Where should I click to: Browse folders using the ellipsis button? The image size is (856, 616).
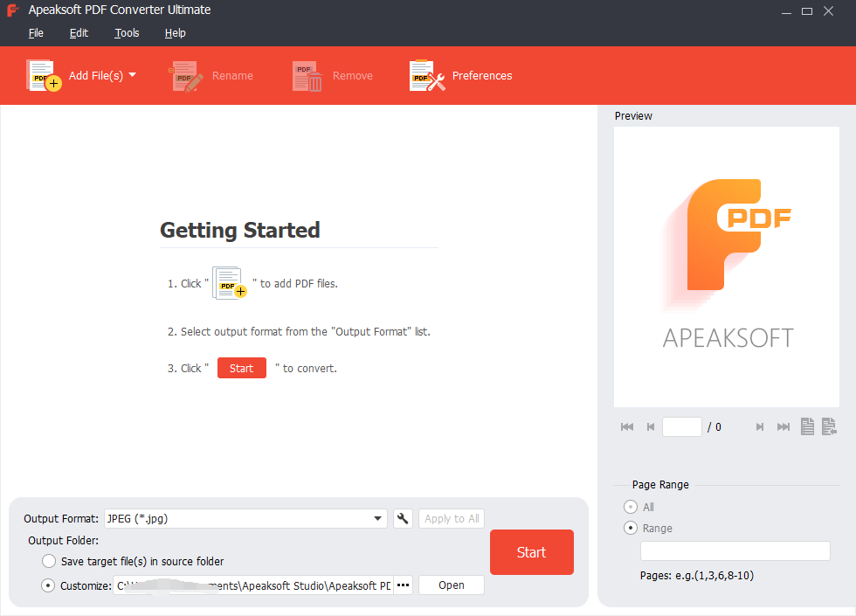click(403, 585)
